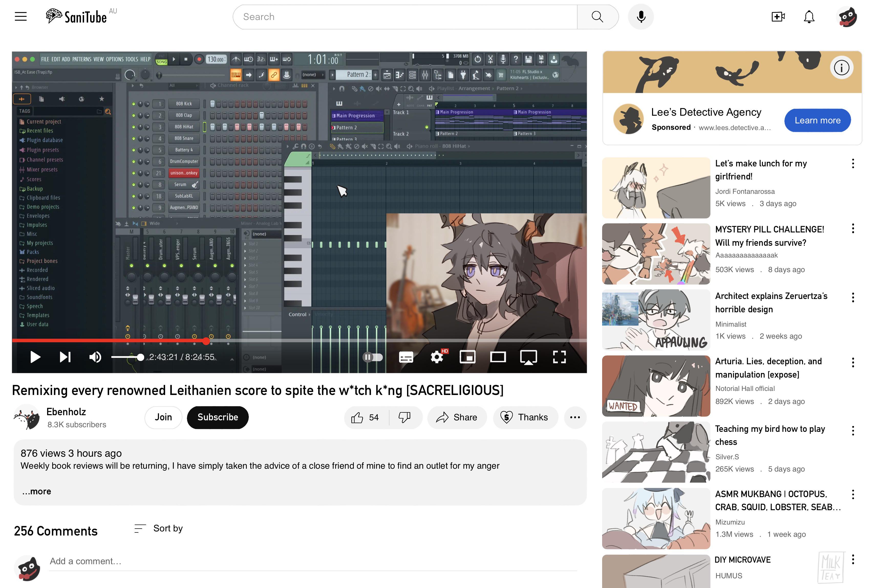The image size is (874, 588).
Task: Click FL Studio record button
Action: pyautogui.click(x=199, y=59)
